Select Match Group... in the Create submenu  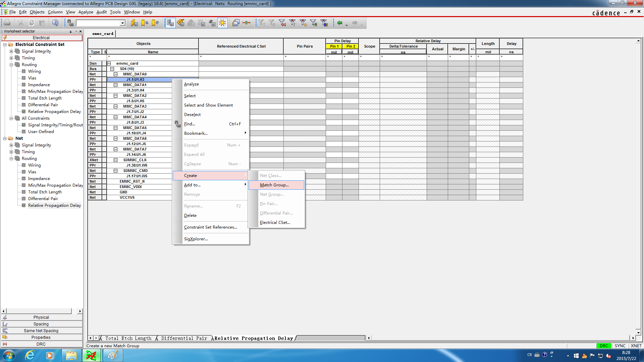pos(276,185)
